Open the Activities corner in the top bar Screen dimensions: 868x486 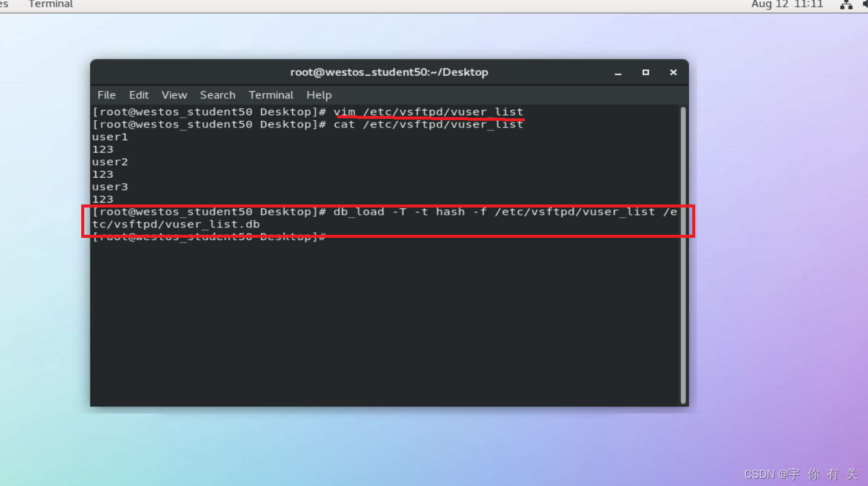(x=5, y=5)
